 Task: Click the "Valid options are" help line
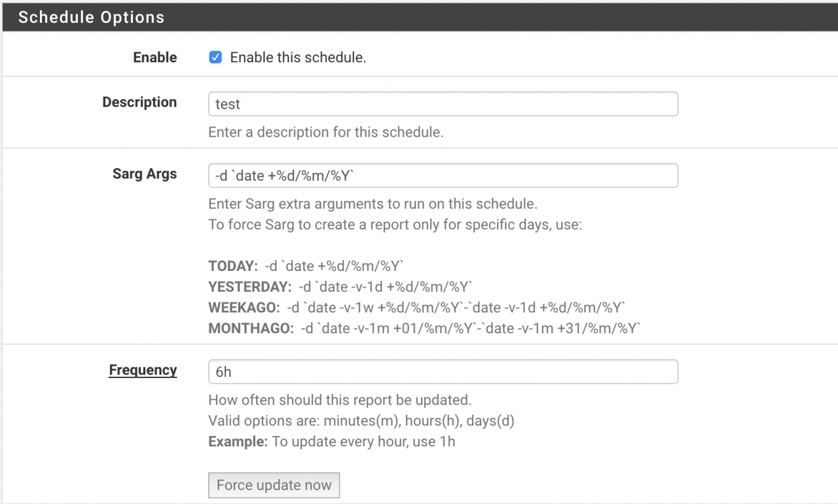click(361, 421)
